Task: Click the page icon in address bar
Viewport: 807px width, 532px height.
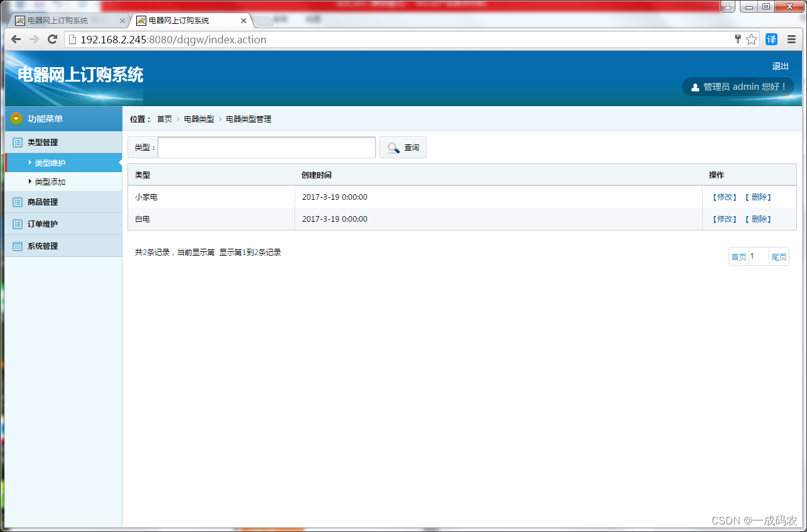Action: [72, 40]
